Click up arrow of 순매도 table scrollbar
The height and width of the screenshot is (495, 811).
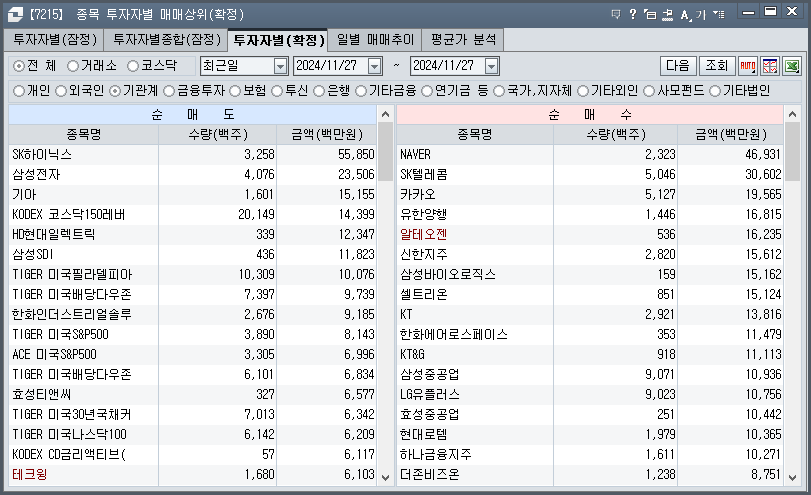coord(385,114)
